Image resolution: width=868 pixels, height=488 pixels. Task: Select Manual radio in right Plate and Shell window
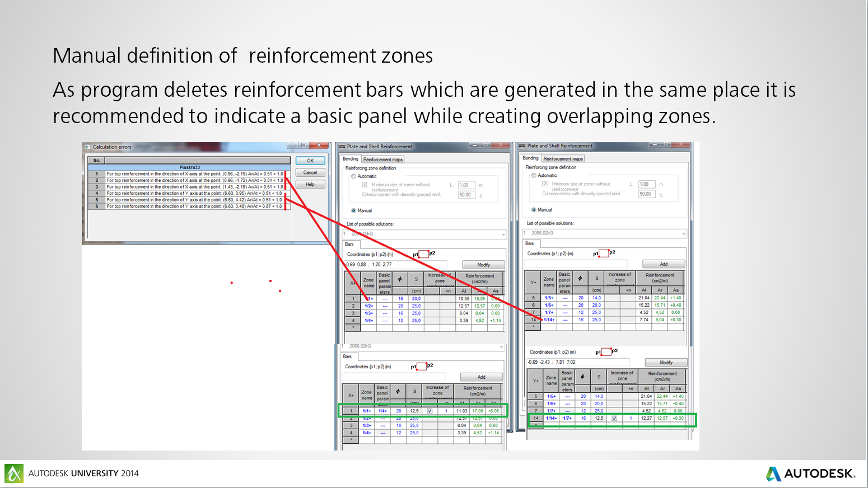coord(534,210)
